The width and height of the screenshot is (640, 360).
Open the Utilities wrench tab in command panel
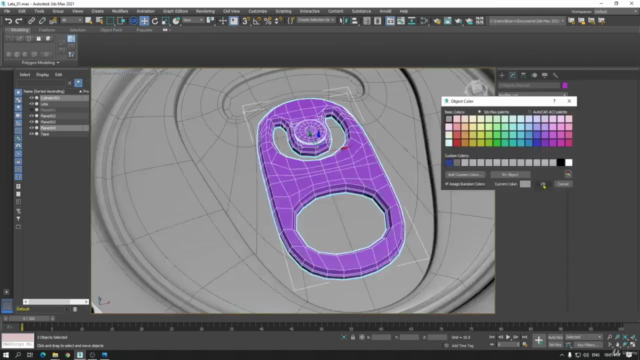point(555,75)
